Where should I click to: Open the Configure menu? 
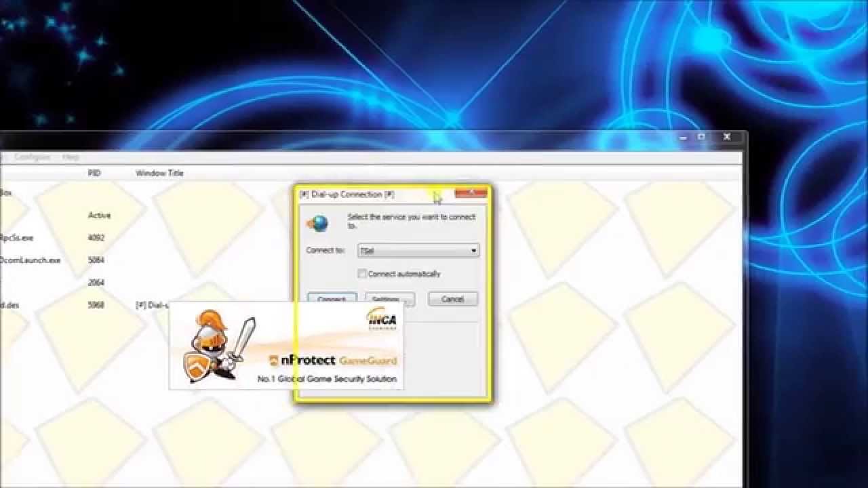coord(33,157)
